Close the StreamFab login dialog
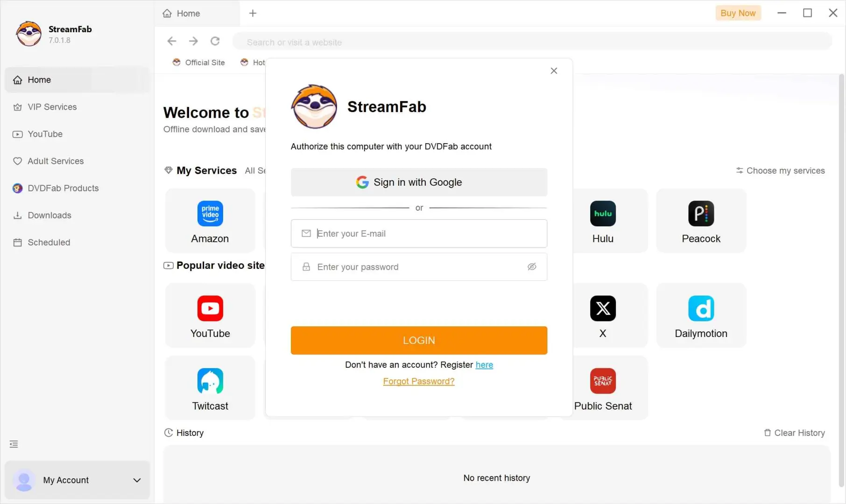Viewport: 846px width, 504px height. click(x=554, y=70)
